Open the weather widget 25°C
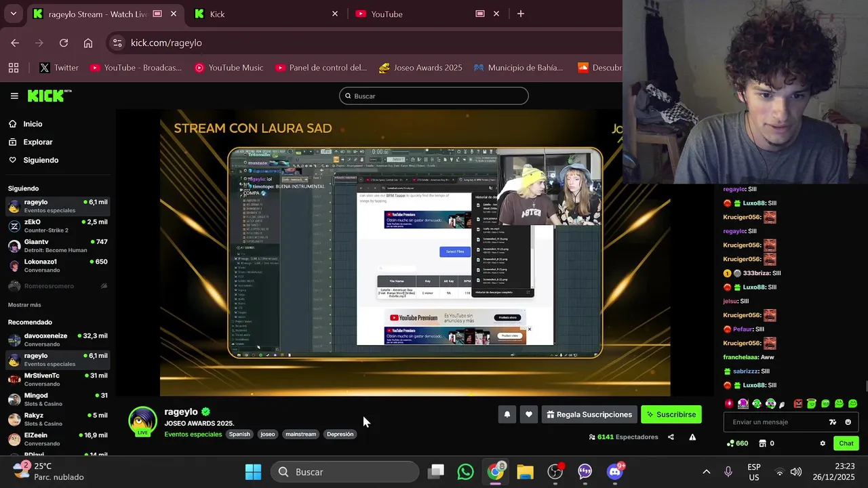The height and width of the screenshot is (488, 868). (x=49, y=472)
